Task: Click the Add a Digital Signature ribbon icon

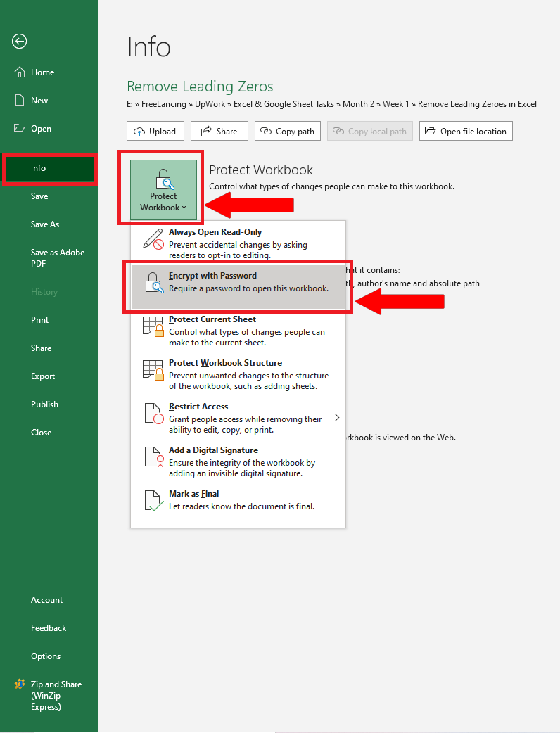Action: pyautogui.click(x=153, y=457)
